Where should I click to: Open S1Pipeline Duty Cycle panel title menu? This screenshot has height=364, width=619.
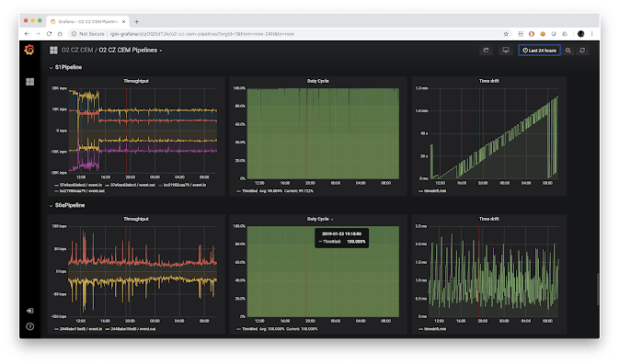pos(318,81)
